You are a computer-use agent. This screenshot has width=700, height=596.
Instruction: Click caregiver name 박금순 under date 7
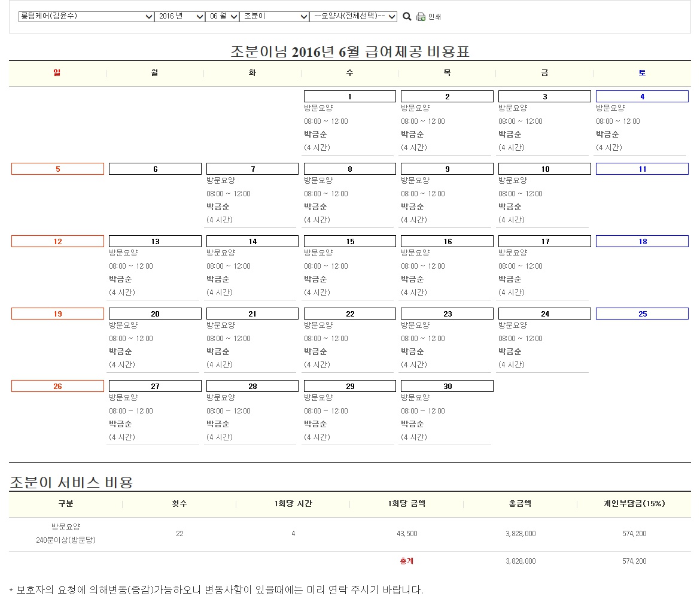coord(218,206)
